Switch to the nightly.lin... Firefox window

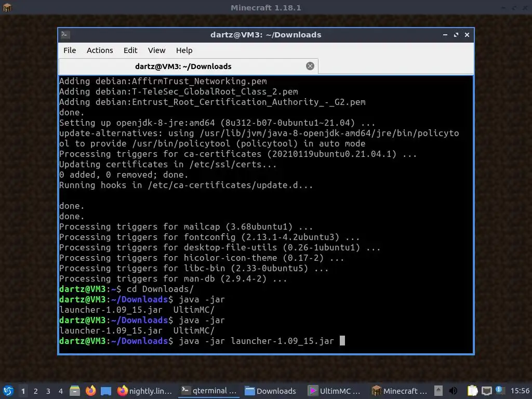tap(144, 391)
